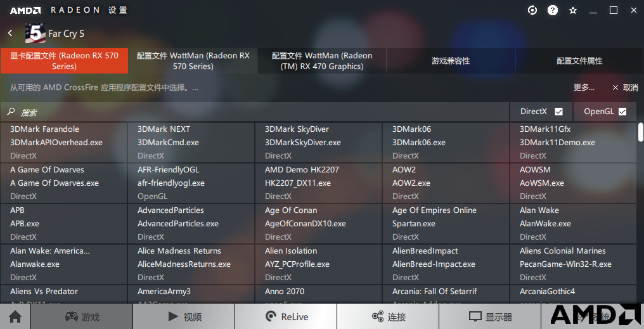Click the Radeon update notifications icon
Viewport: 644px width, 329px height.
[532, 10]
